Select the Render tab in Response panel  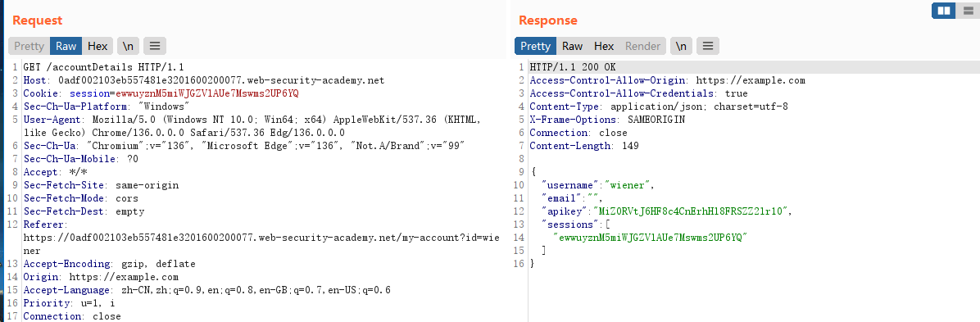[643, 46]
